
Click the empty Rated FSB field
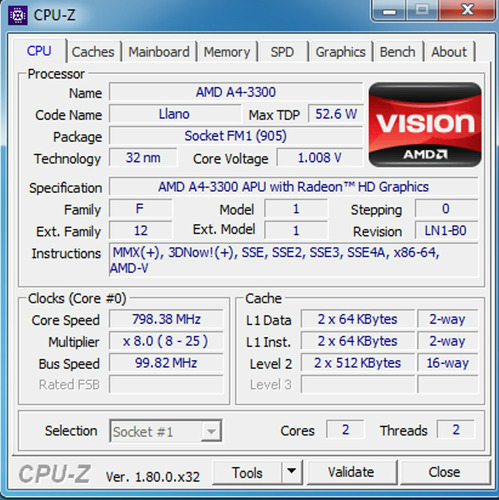166,384
